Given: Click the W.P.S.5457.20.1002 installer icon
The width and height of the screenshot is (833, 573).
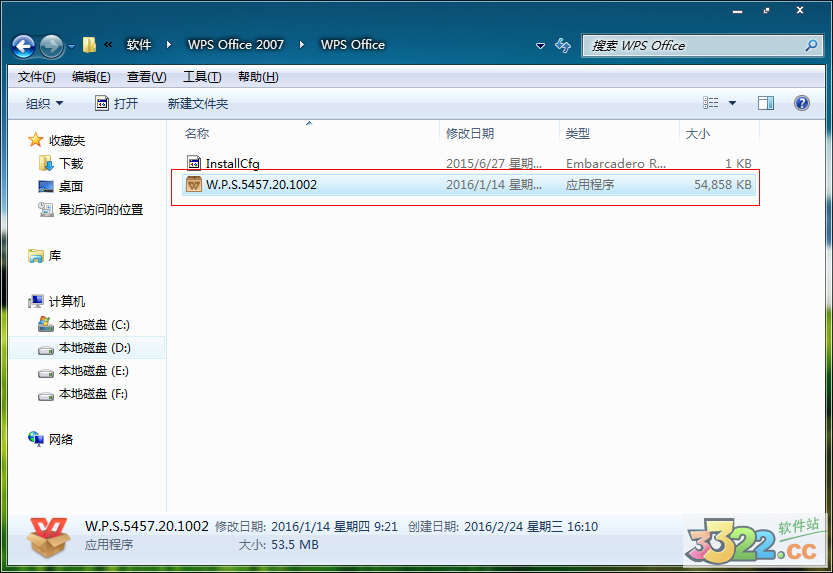Looking at the screenshot, I should 194,184.
